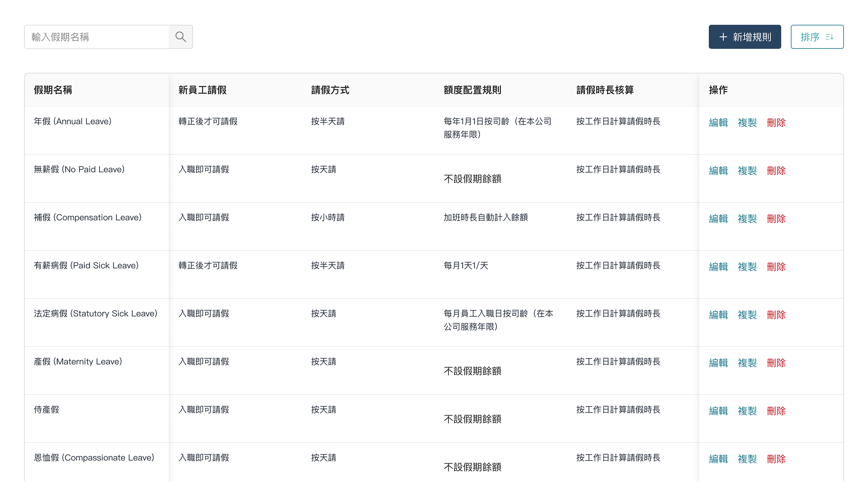Click the 新增規則 add button
The height and width of the screenshot is (482, 868).
[745, 37]
